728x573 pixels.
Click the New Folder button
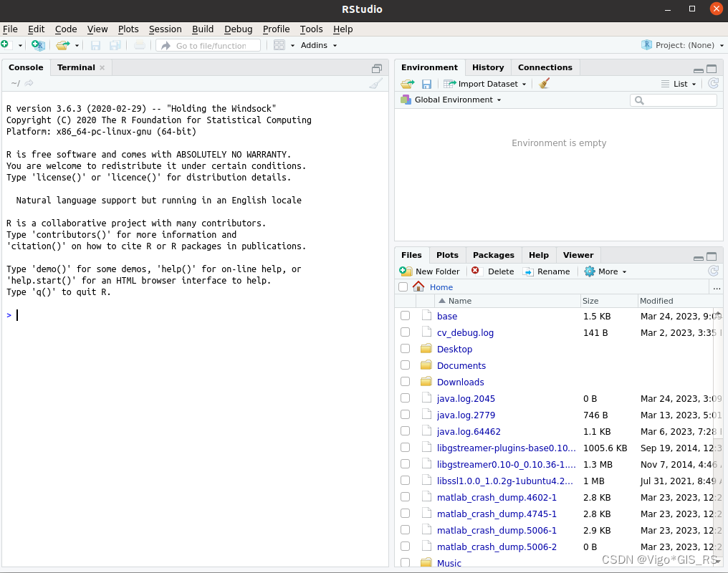(429, 271)
